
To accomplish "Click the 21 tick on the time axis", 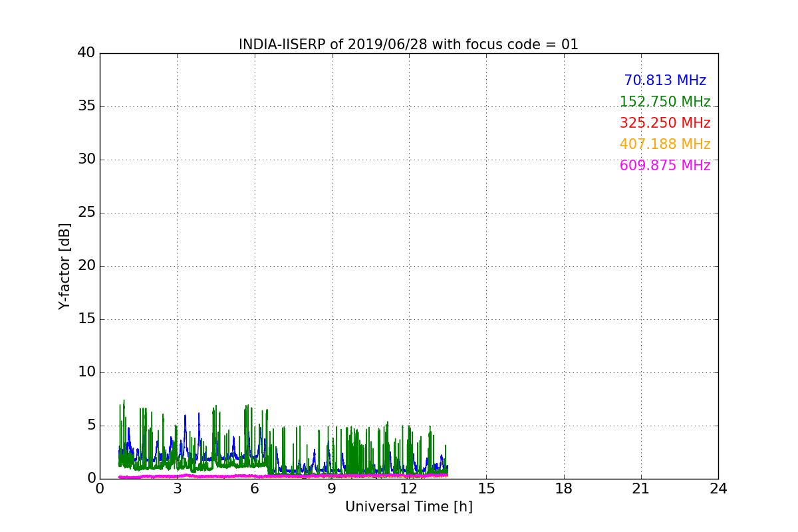I will (641, 488).
